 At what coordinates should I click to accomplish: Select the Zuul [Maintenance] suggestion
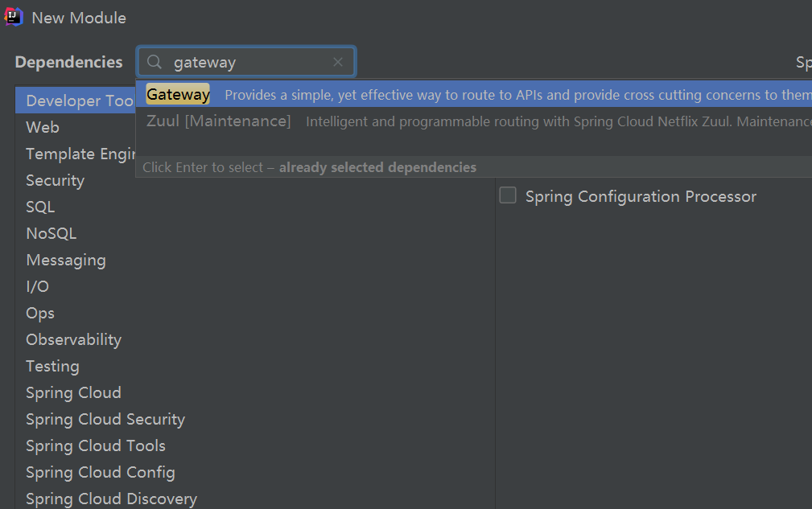474,121
